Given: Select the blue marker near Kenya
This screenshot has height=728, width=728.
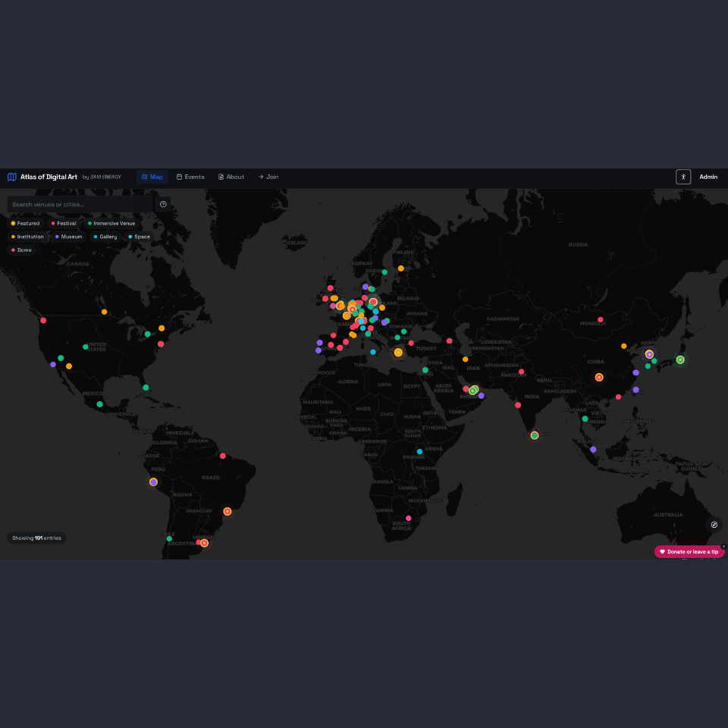Looking at the screenshot, I should (419, 451).
